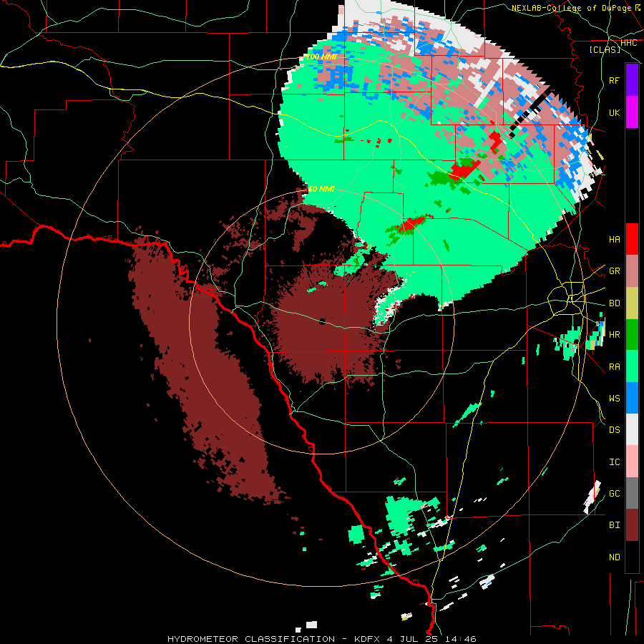Viewport: 644px width, 644px height.
Task: Click the GC legend label
Action: tap(615, 494)
